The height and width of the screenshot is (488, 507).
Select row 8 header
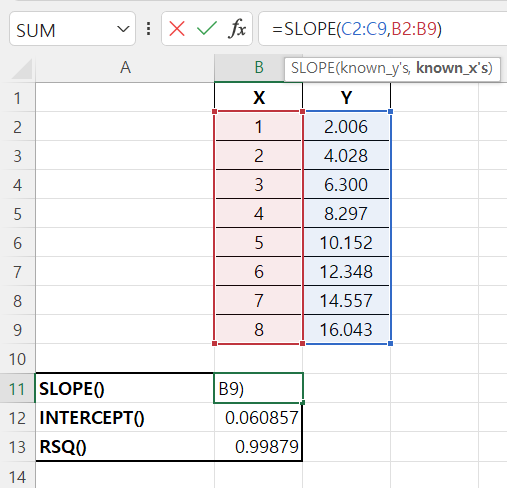[x=17, y=301]
